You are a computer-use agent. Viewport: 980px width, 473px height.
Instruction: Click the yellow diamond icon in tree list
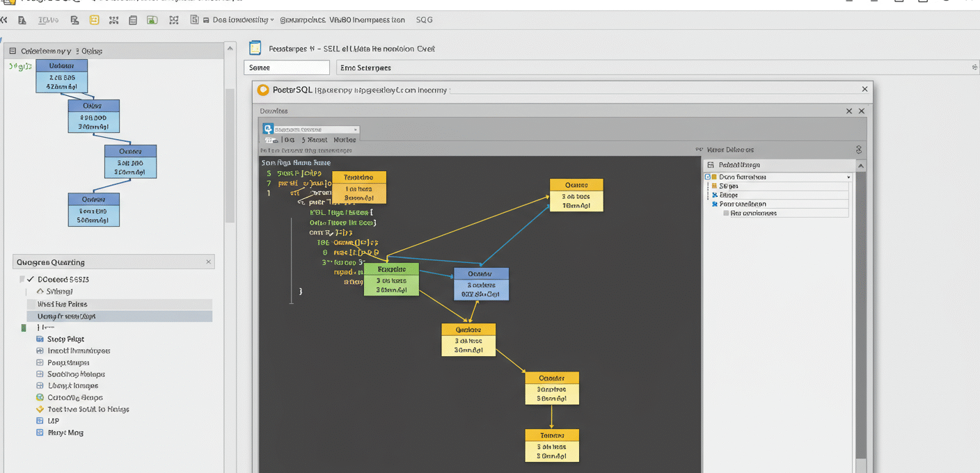[40, 410]
